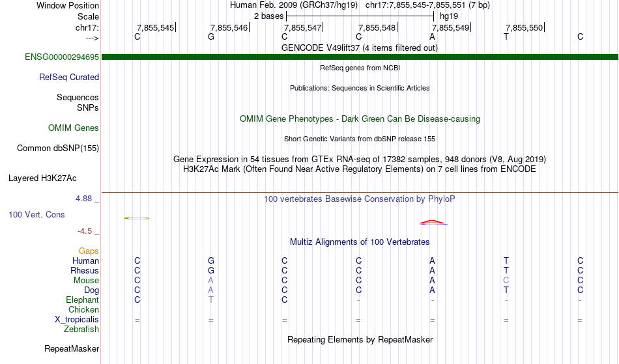Click the Rhesus row G base
Image resolution: width=619 pixels, height=364 pixels.
(x=211, y=271)
